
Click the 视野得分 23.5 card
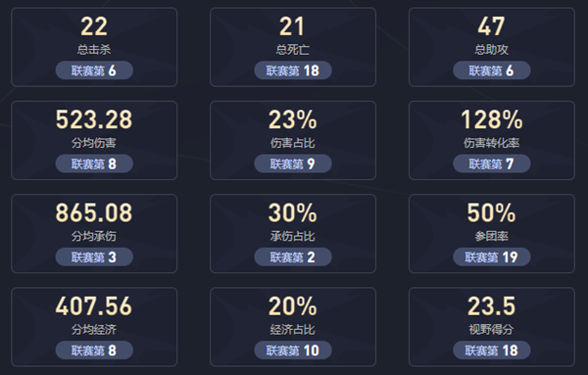[492, 327]
